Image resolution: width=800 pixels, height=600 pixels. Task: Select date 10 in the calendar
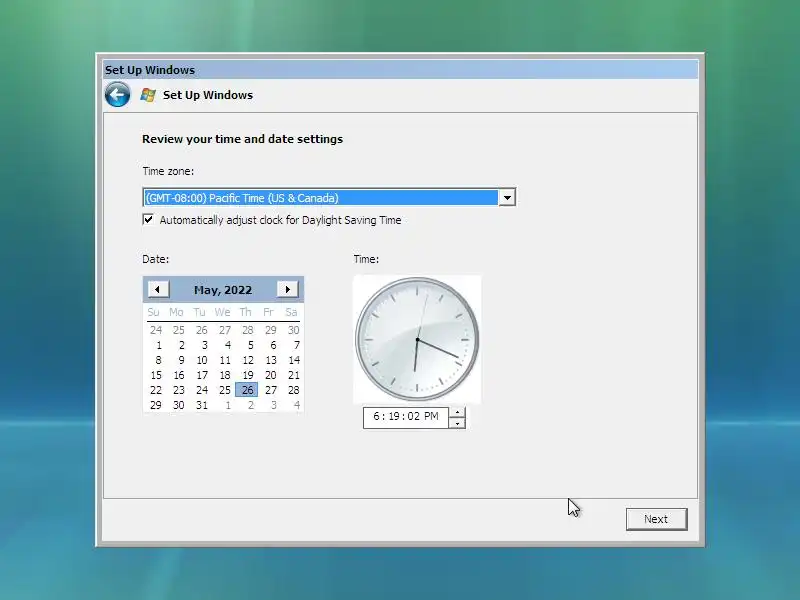tap(202, 360)
